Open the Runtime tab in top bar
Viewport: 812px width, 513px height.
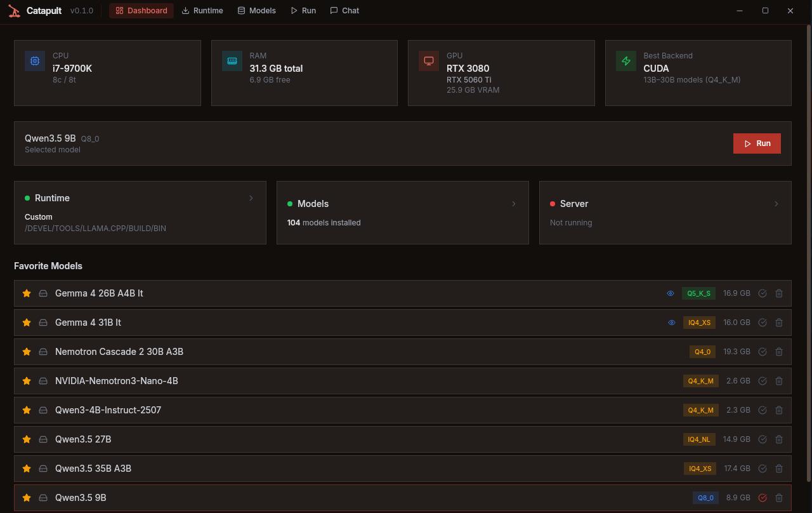(202, 11)
